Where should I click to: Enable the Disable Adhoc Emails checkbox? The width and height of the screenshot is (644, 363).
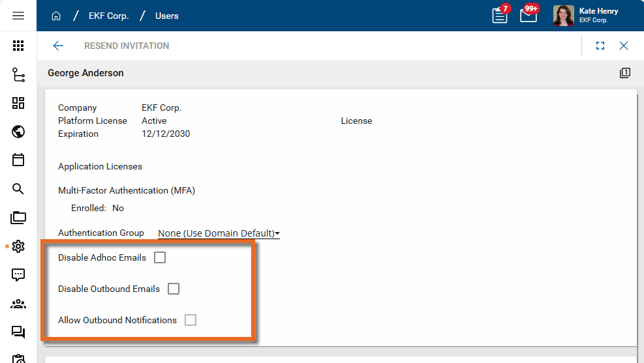click(160, 257)
